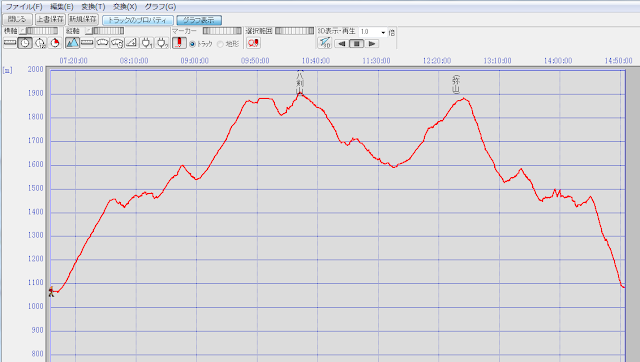The image size is (640, 362).
Task: Click the [m] unit label
Action: 7,70
